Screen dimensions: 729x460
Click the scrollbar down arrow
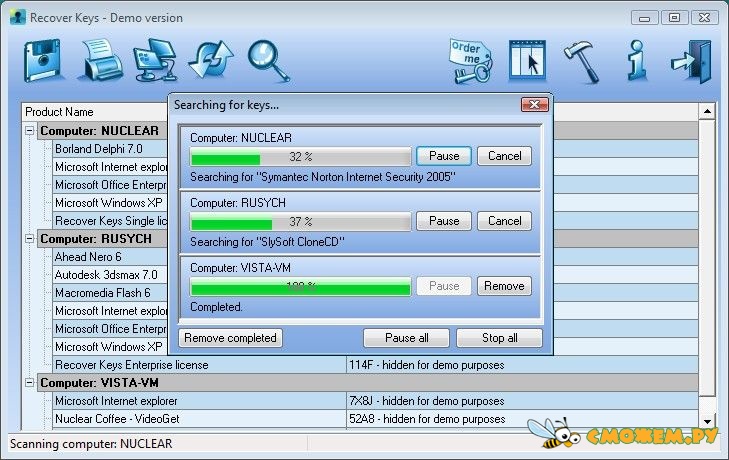(707, 422)
